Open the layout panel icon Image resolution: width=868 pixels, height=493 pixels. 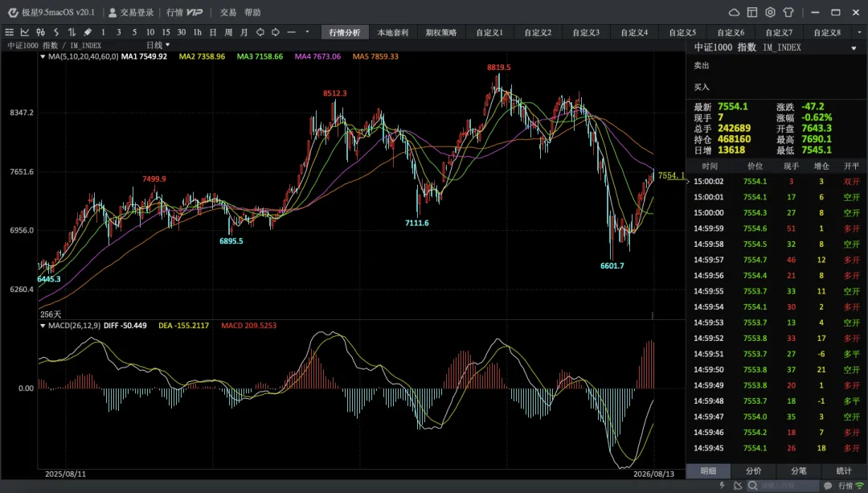(x=752, y=12)
